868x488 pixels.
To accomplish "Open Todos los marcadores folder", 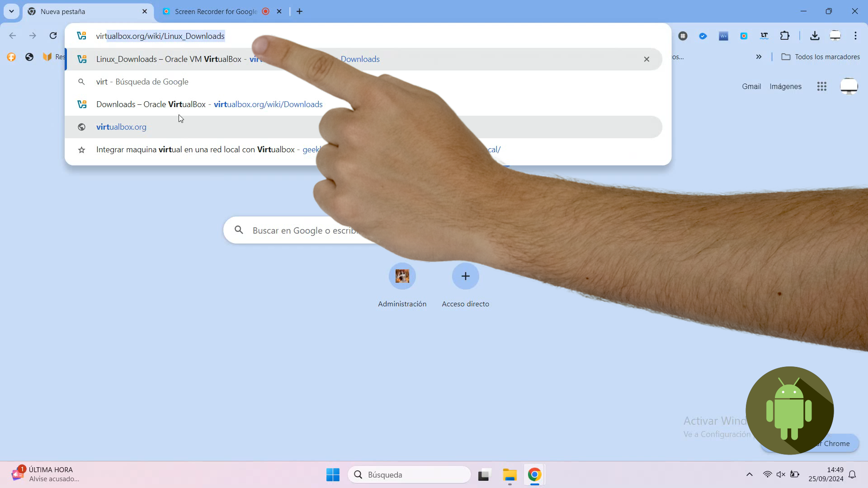I will [821, 57].
